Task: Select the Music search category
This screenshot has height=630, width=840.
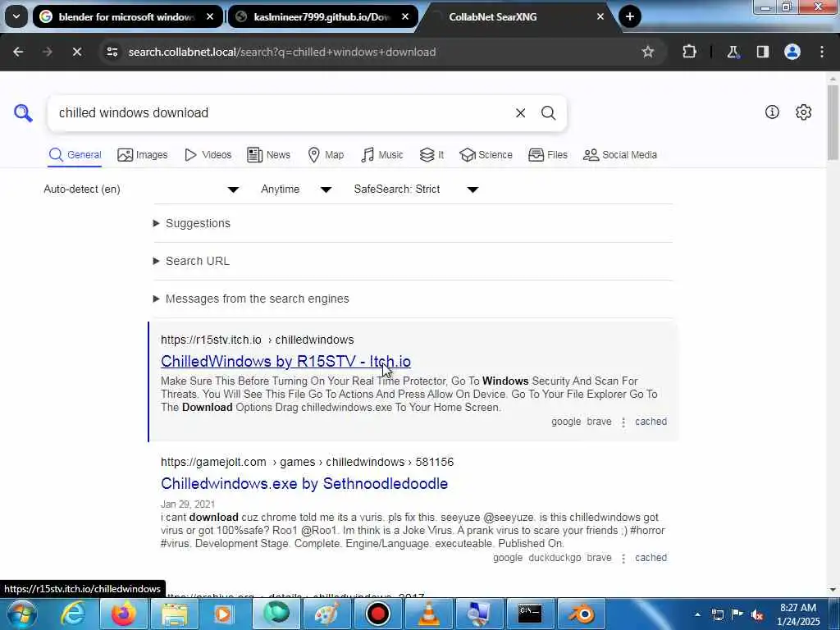Action: (382, 155)
